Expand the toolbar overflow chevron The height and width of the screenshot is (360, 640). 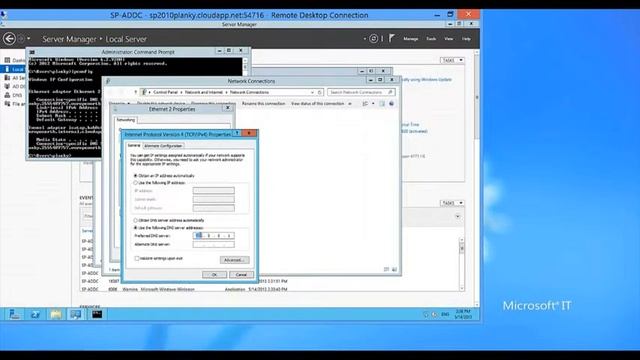350,104
